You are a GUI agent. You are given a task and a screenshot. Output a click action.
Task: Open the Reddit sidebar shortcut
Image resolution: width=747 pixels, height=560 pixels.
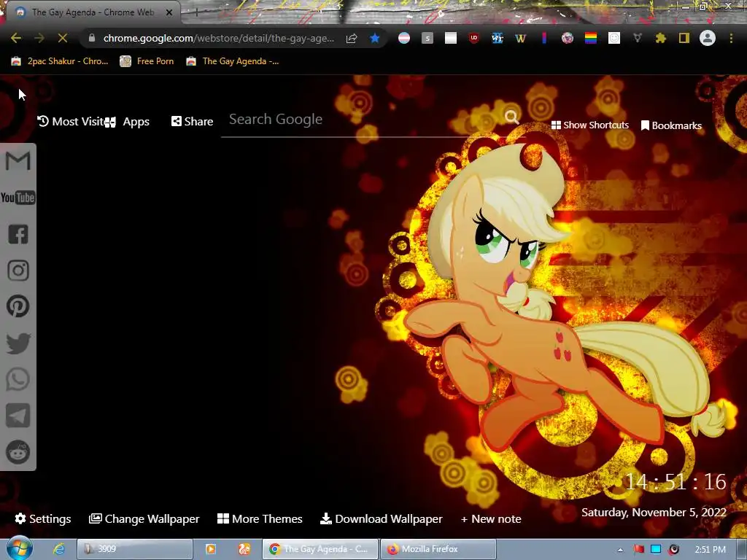coord(18,452)
